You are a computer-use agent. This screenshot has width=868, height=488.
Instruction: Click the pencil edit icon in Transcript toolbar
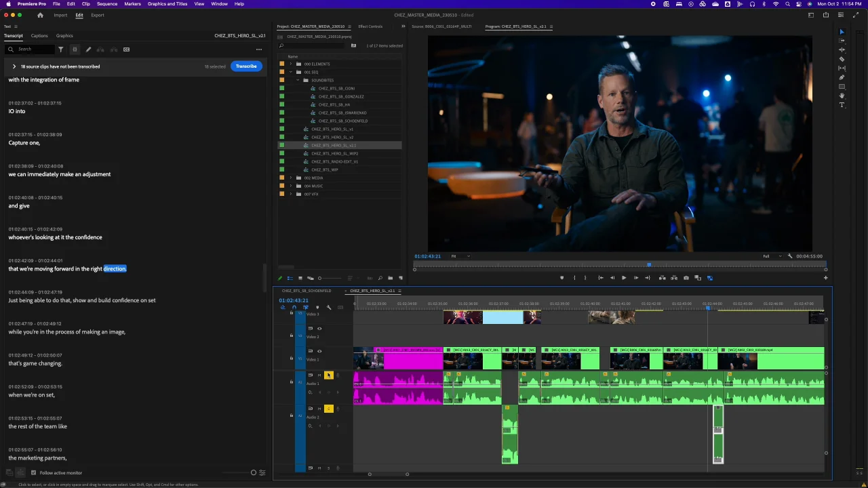point(88,49)
